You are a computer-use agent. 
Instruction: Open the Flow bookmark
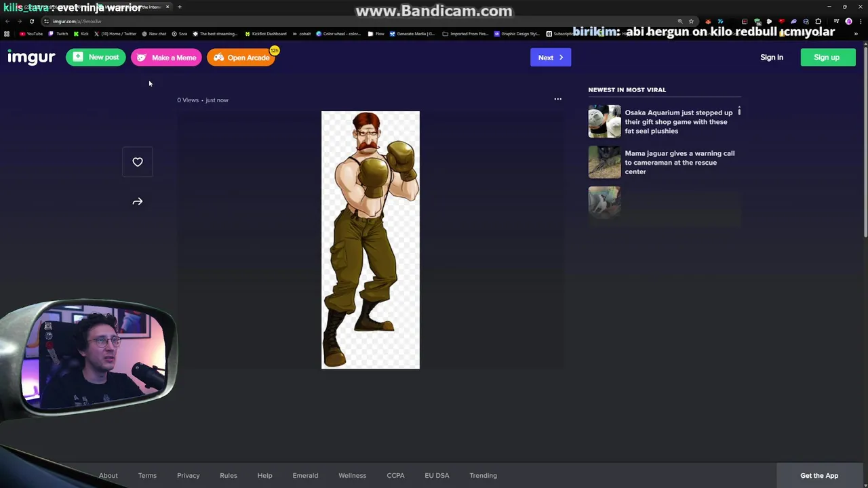click(x=376, y=33)
